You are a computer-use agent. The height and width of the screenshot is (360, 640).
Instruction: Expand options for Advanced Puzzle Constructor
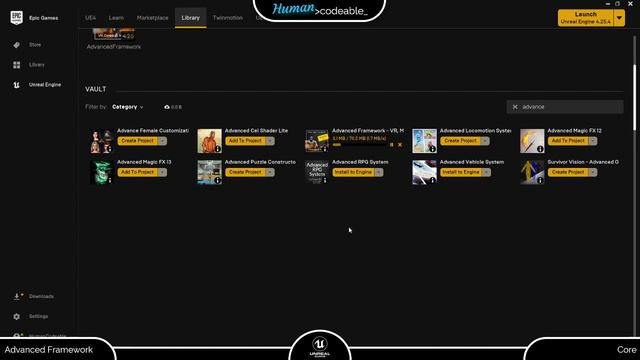coord(270,172)
